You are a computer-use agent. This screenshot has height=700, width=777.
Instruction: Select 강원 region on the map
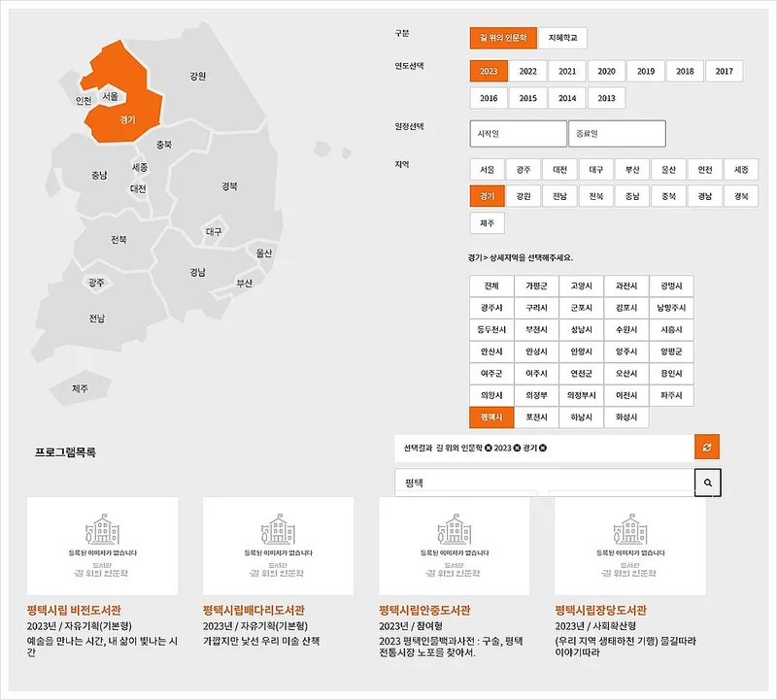point(198,75)
